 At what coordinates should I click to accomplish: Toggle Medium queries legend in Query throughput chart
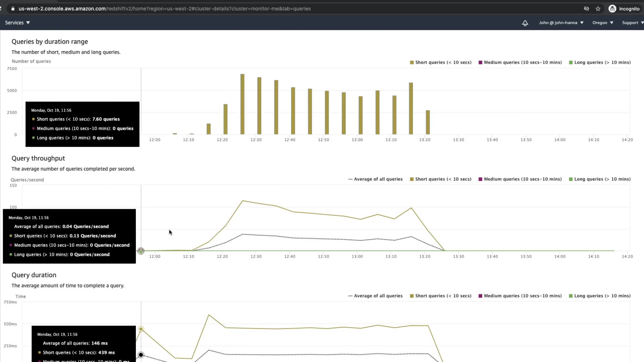coord(522,179)
